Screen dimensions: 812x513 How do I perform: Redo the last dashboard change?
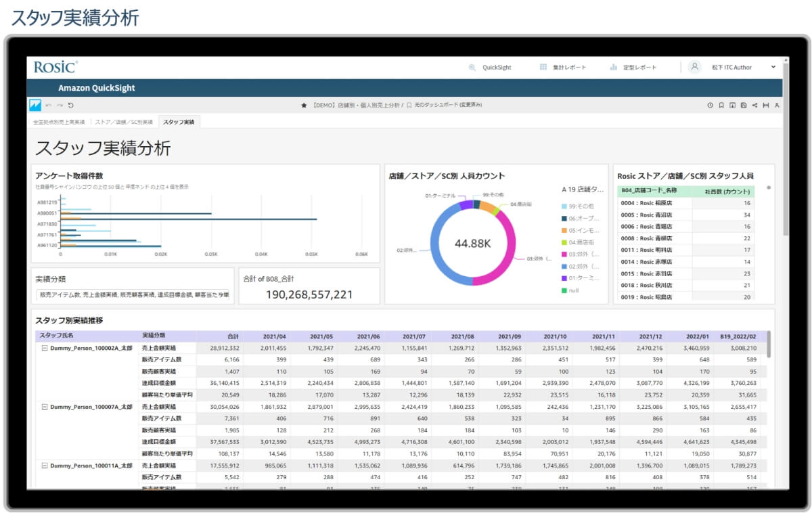tap(60, 106)
